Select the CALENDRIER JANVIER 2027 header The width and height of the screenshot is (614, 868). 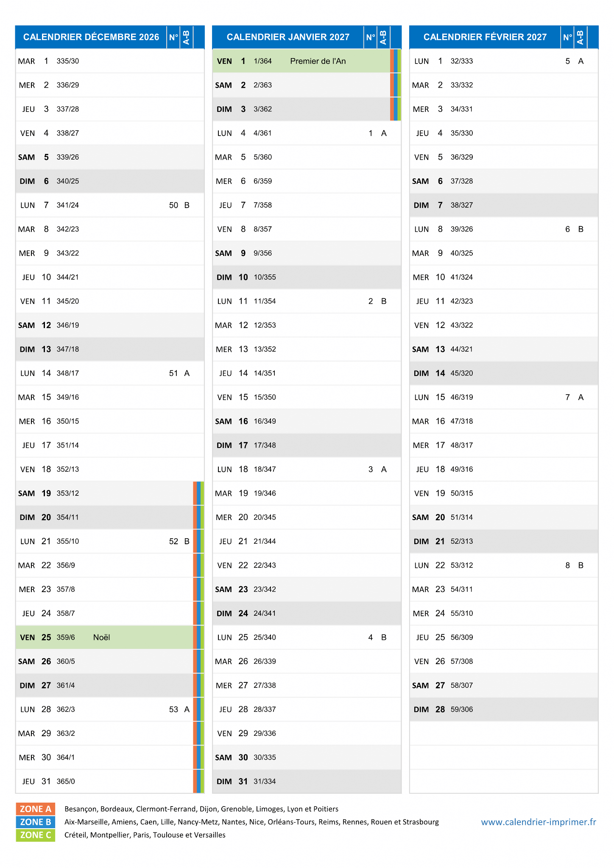(x=288, y=37)
